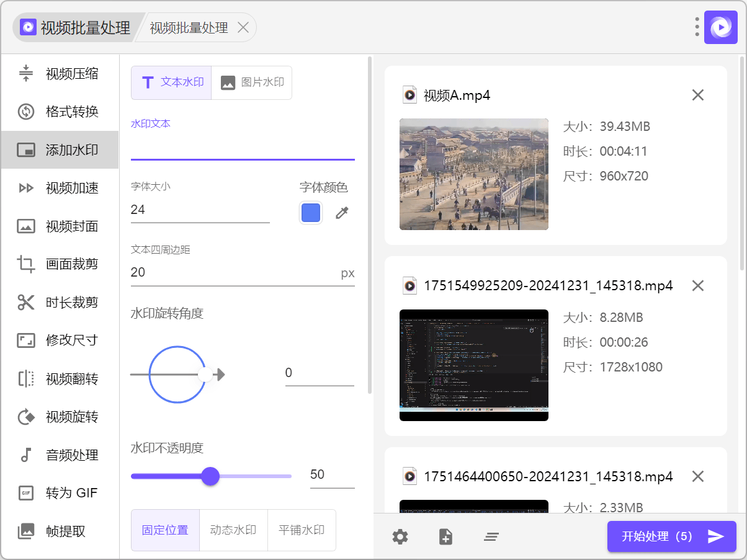Click the opacity value field showing 50
The height and width of the screenshot is (560, 747).
332,475
